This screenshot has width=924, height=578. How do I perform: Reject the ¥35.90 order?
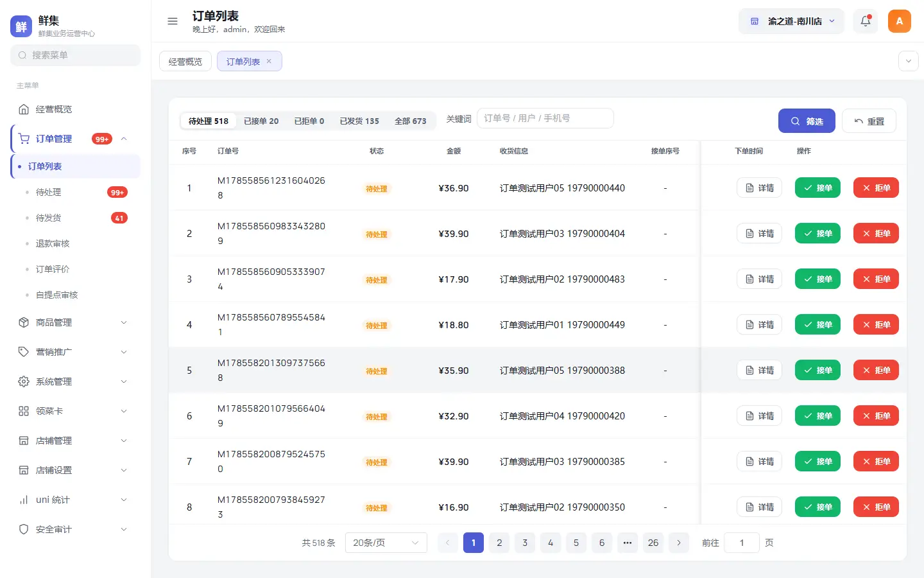click(x=876, y=370)
